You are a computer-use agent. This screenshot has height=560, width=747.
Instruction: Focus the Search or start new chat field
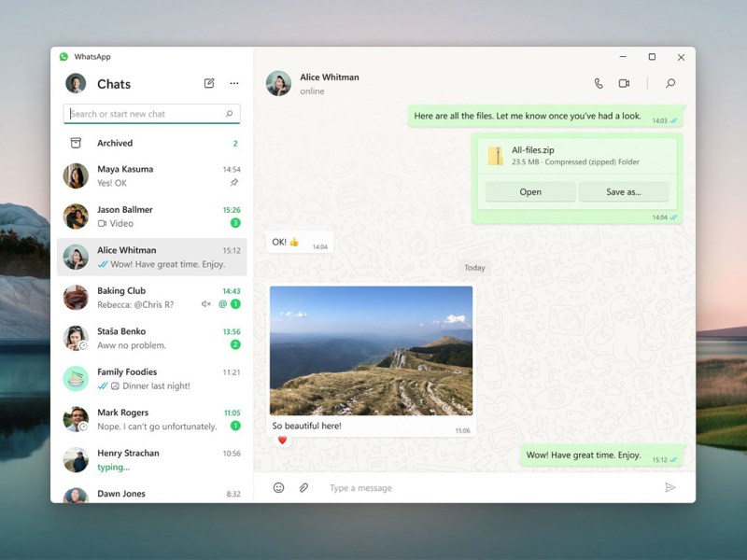tap(151, 114)
